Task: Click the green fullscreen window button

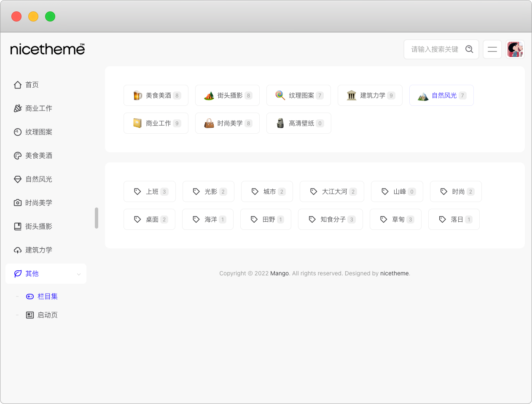Action: point(50,16)
